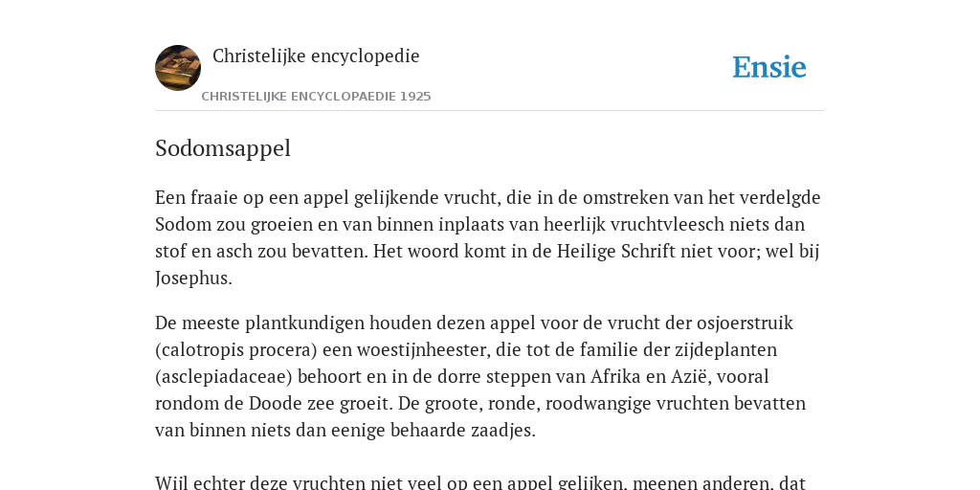Select the CHRISTELIJKE ENCYCLOPAEDIE 1925 source label
980x490 pixels.
coord(316,97)
